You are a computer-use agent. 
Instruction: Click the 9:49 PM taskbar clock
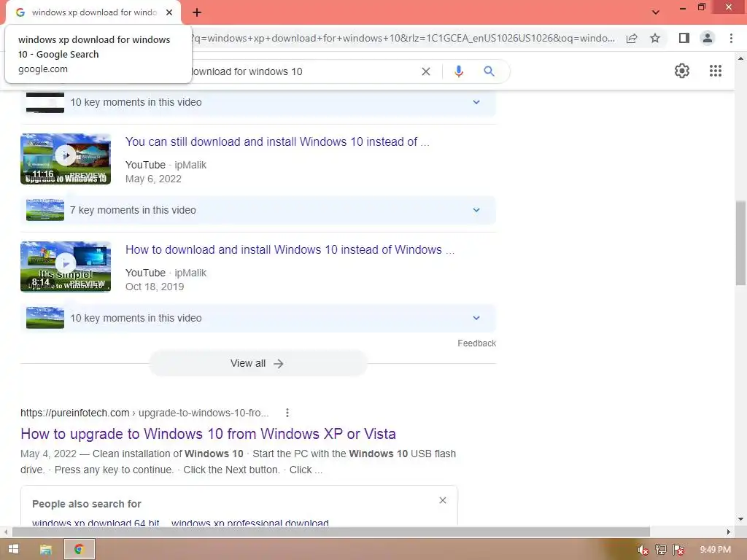pos(715,550)
